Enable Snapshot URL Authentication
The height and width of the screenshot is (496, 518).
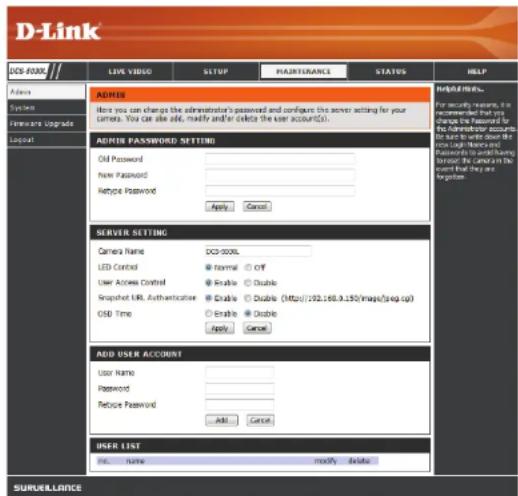[209, 298]
